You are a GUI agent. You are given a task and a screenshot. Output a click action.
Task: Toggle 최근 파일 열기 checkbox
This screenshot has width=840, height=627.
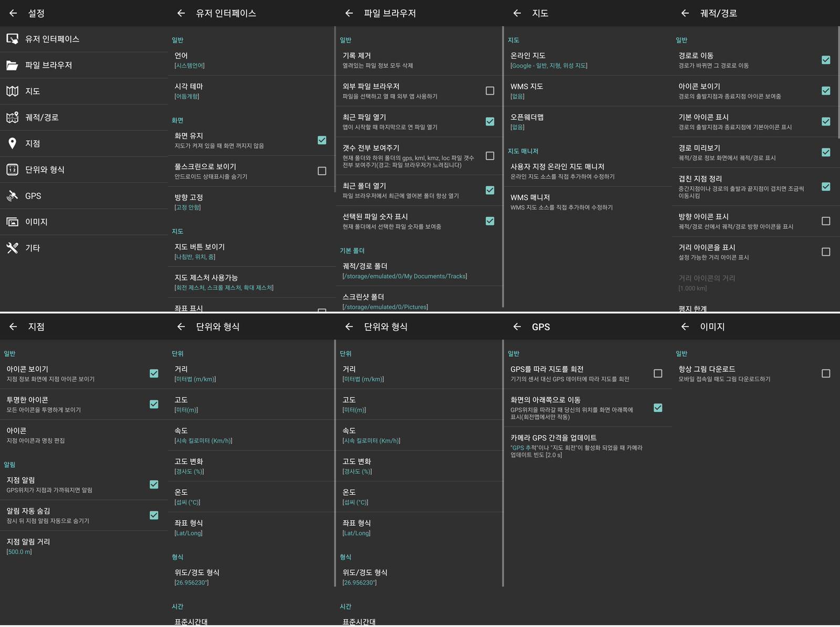[x=490, y=121]
